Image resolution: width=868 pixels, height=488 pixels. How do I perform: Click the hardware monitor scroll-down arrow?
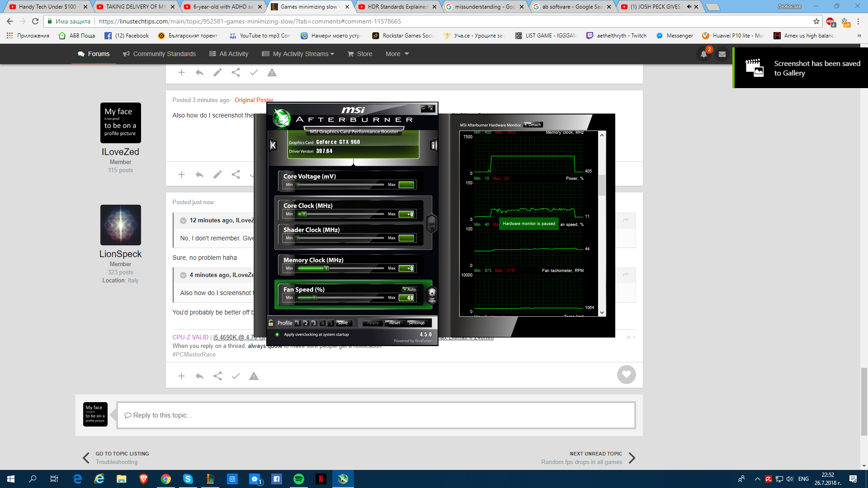pos(602,313)
